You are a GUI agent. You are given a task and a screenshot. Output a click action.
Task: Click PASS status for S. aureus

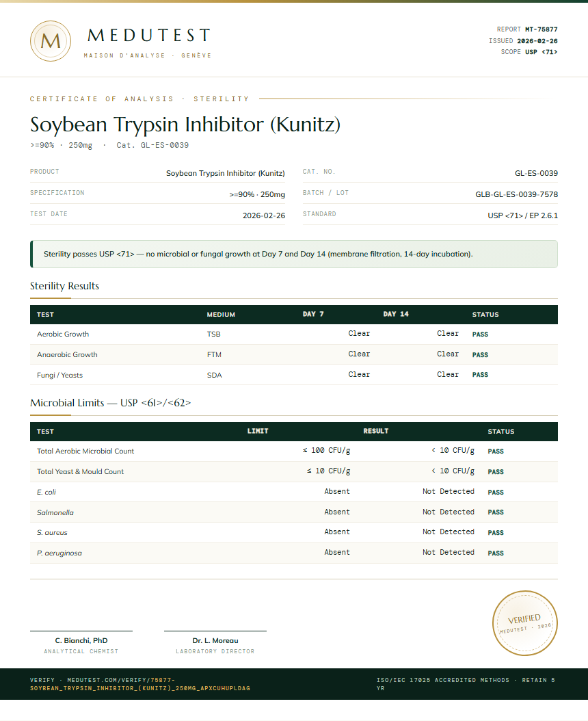(x=496, y=532)
